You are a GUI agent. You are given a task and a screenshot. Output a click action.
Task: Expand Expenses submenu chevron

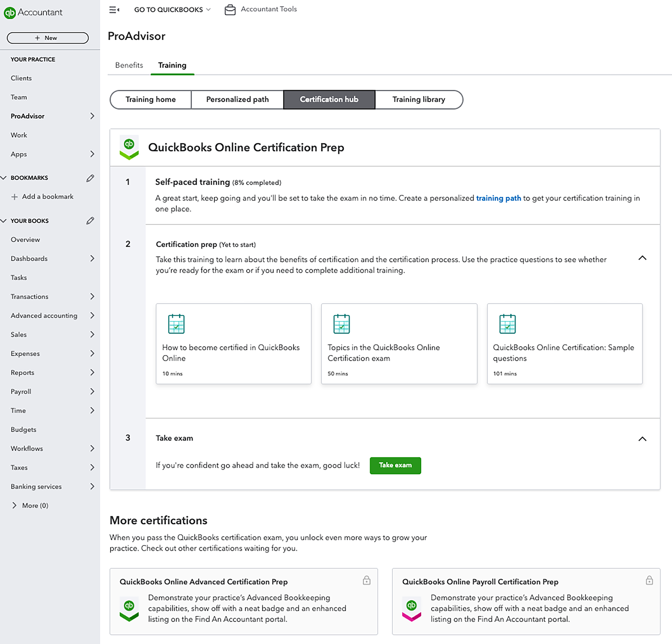click(x=92, y=353)
